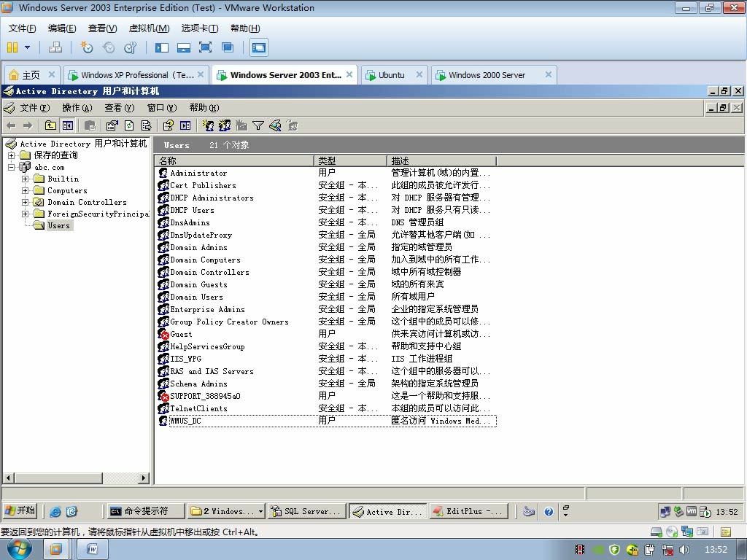Open VMware 虚拟机(M) menu

[x=149, y=28]
